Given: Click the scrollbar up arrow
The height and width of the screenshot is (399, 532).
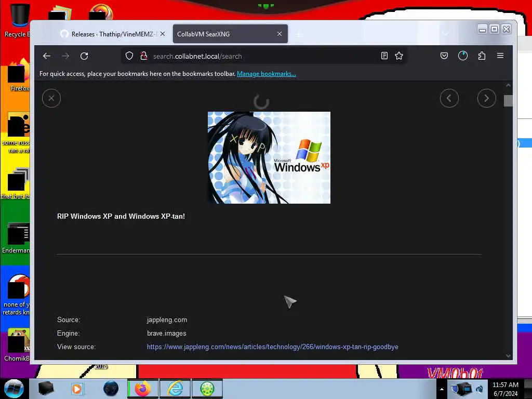Looking at the screenshot, I should pos(508,86).
